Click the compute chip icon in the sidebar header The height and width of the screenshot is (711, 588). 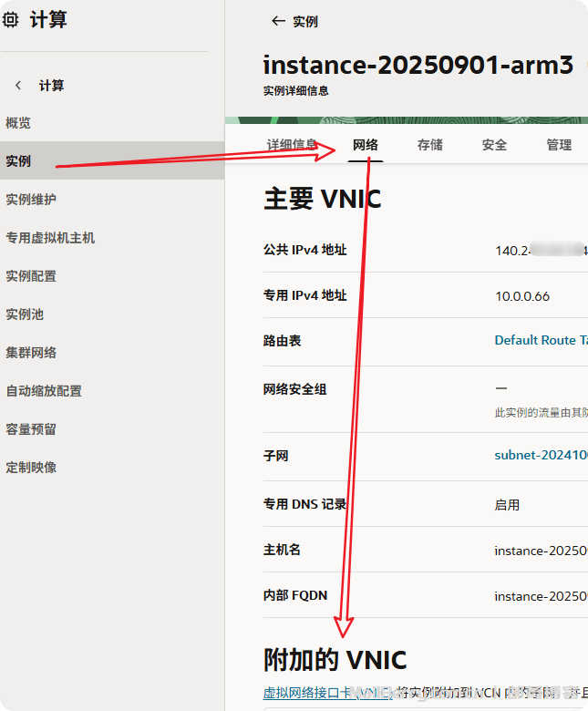click(x=11, y=19)
